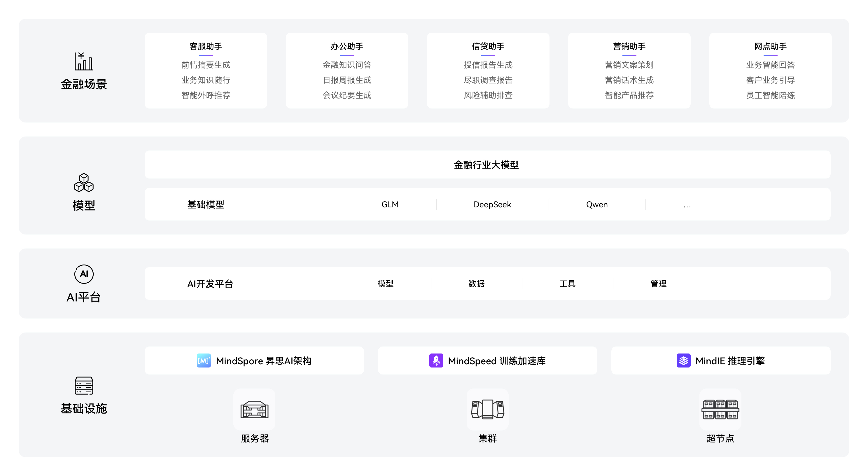Select the 办公助手 card title
This screenshot has width=868, height=476.
347,46
